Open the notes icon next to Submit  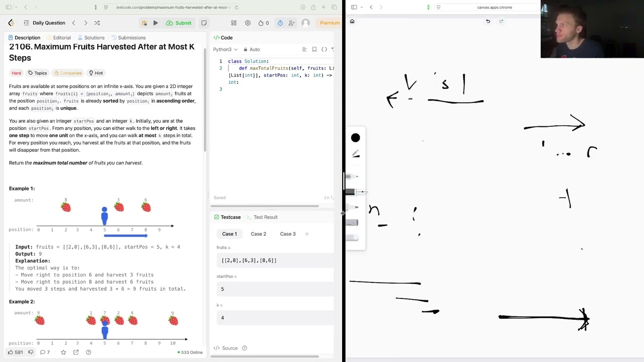click(204, 23)
